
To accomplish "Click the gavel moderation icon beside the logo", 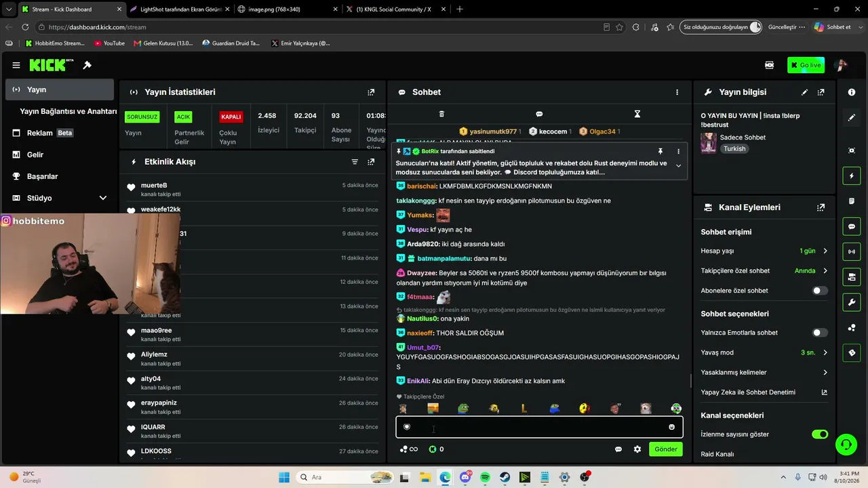I will click(87, 65).
